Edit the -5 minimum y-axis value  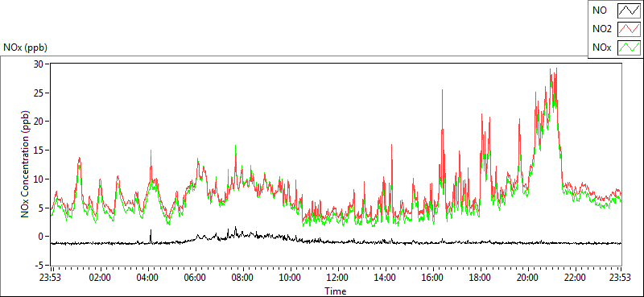click(x=39, y=265)
